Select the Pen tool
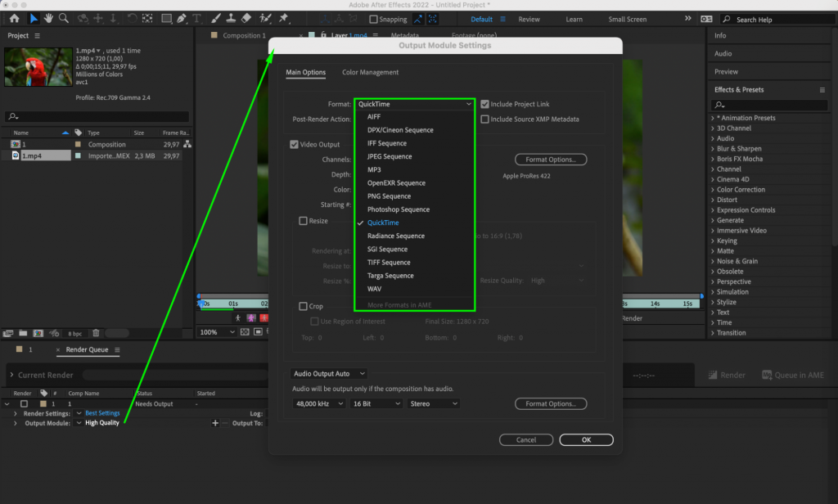The width and height of the screenshot is (838, 504). 180,18
